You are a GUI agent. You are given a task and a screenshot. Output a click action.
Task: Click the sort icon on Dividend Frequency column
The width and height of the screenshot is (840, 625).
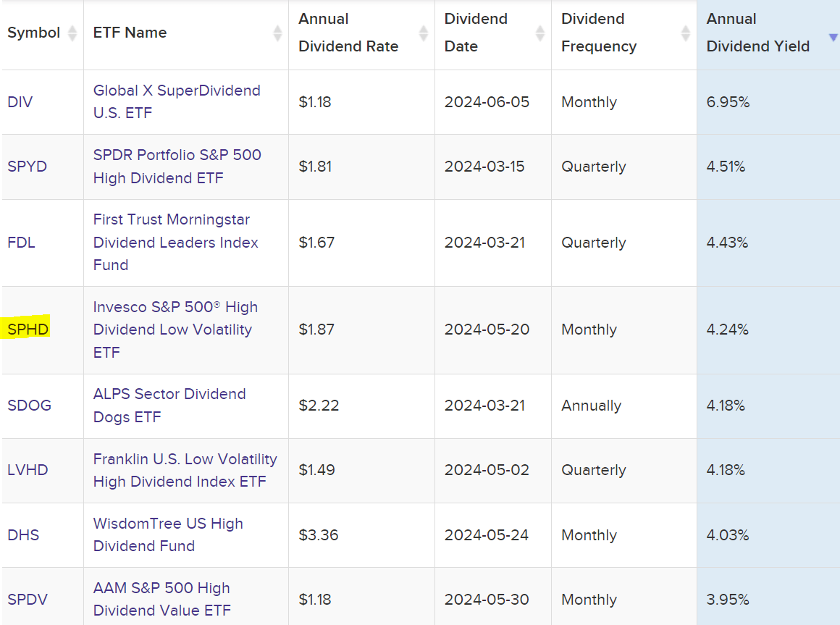tap(684, 33)
